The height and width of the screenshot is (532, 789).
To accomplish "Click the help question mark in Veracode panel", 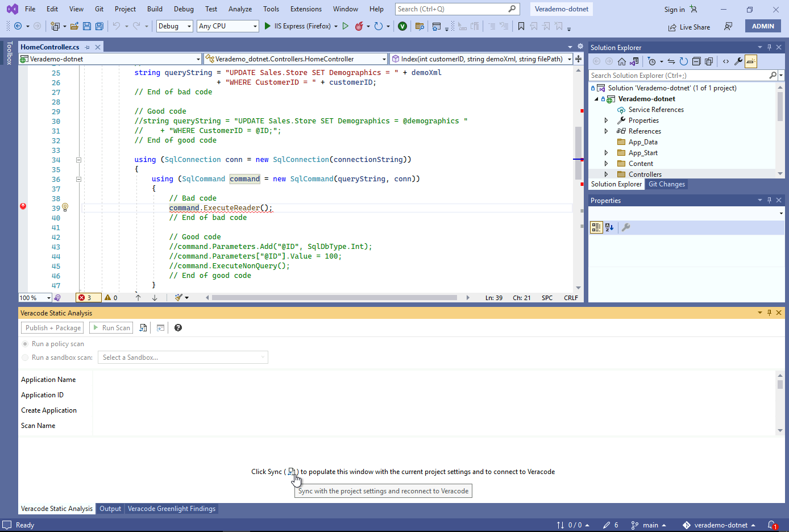I will tap(178, 328).
